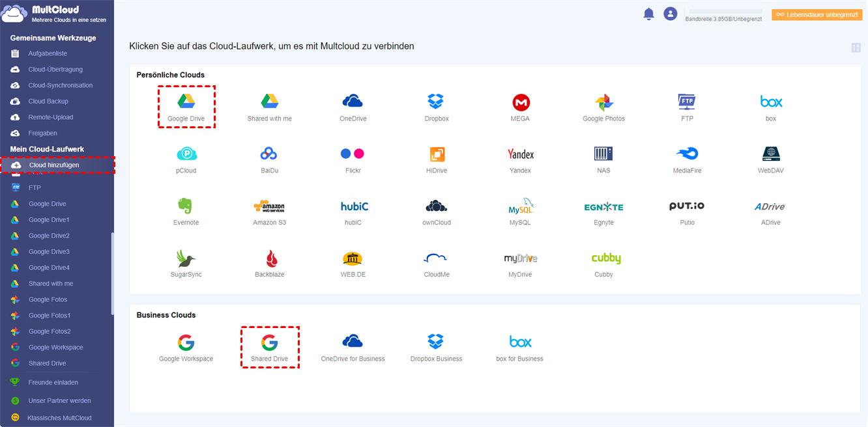The image size is (868, 427).
Task: Select the ADrive icon
Action: pos(770,206)
